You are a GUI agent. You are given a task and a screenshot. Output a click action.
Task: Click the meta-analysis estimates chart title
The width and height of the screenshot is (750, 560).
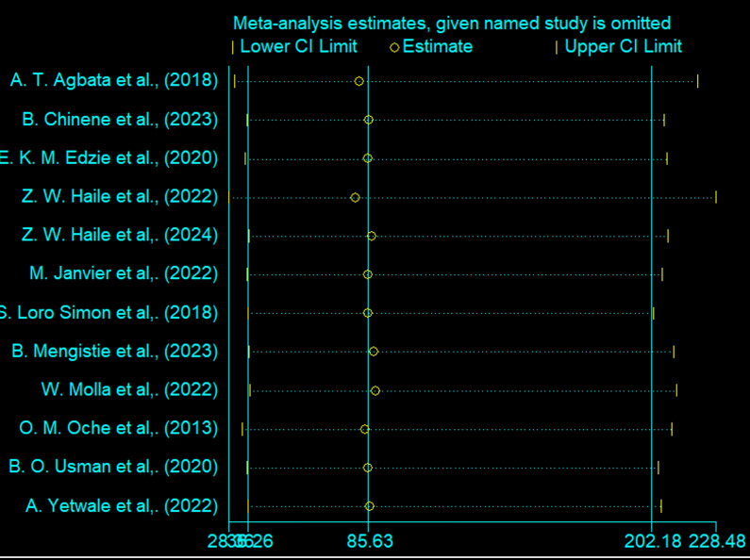pos(453,23)
